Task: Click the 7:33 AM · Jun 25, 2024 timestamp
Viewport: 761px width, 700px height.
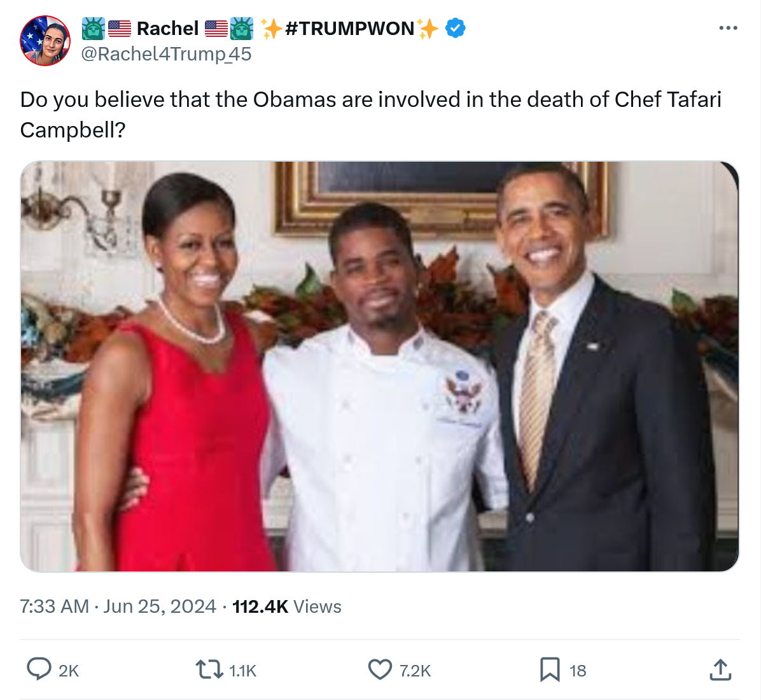Action: point(118,606)
